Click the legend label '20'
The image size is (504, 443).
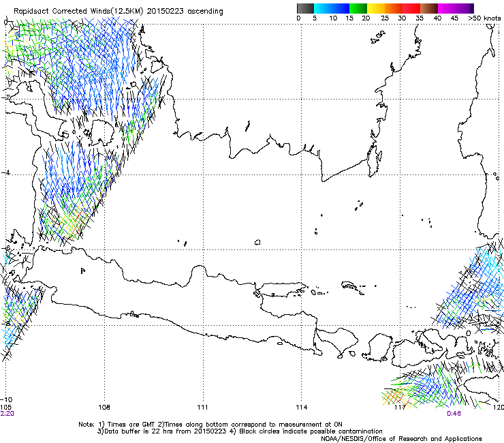pyautogui.click(x=366, y=18)
